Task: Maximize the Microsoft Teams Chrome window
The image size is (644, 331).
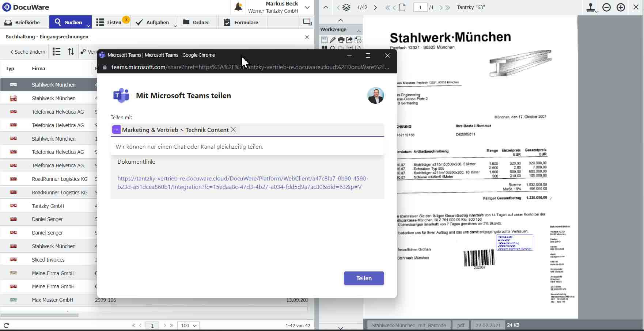Action: pos(368,56)
